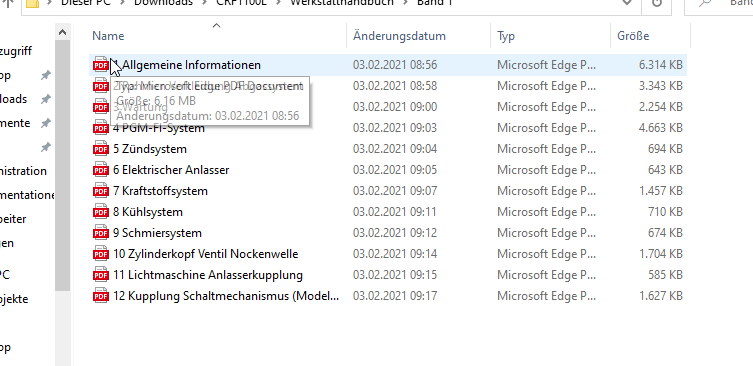This screenshot has width=753, height=366.
Task: Click the navigation pane scrollbar thumb
Action: point(62,166)
